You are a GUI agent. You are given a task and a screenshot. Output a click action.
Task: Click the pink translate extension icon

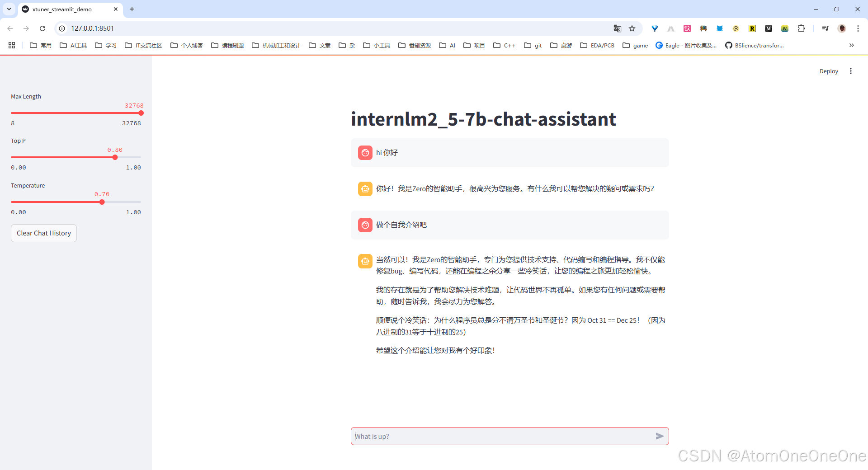coord(687,28)
